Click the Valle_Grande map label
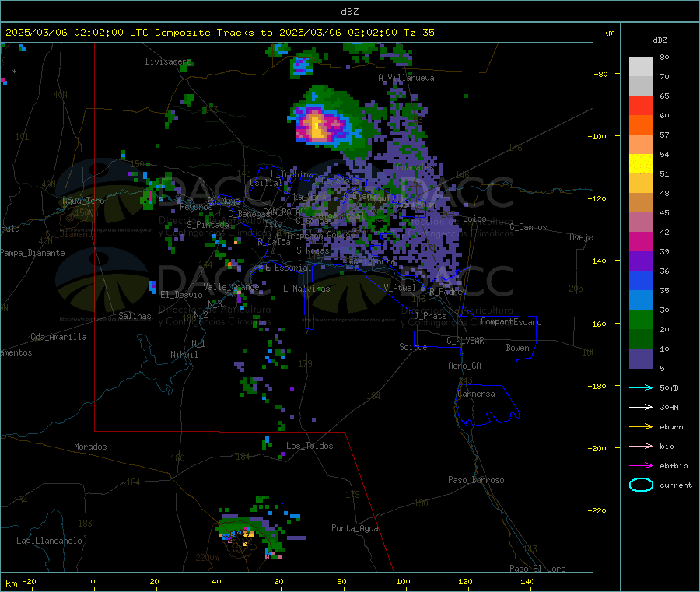 pos(231,286)
